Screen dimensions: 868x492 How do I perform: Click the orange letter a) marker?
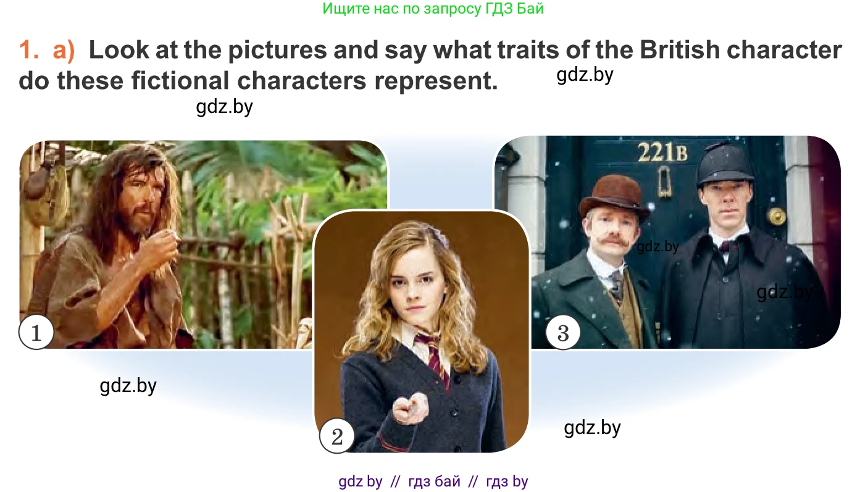(64, 50)
